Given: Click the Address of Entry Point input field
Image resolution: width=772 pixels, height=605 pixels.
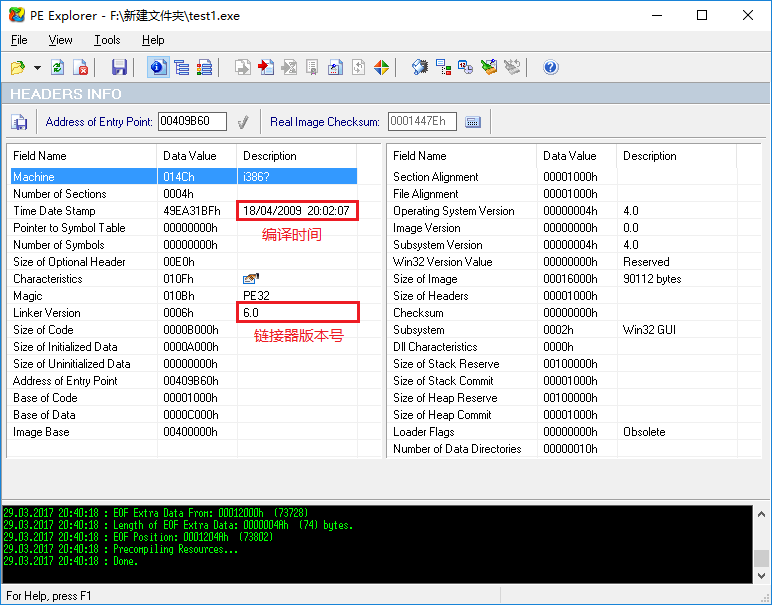Looking at the screenshot, I should pos(193,122).
